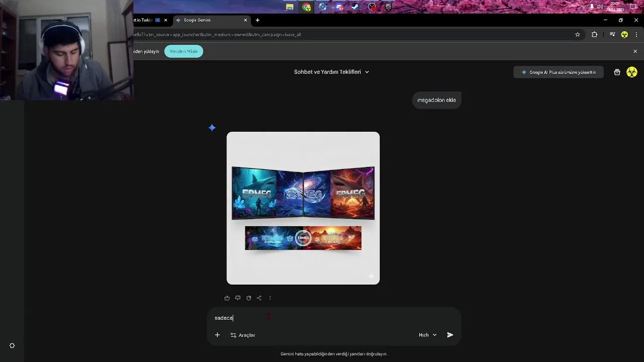This screenshot has width=644, height=362.
Task: Open the generated EPMEG banner image
Action: [303, 208]
